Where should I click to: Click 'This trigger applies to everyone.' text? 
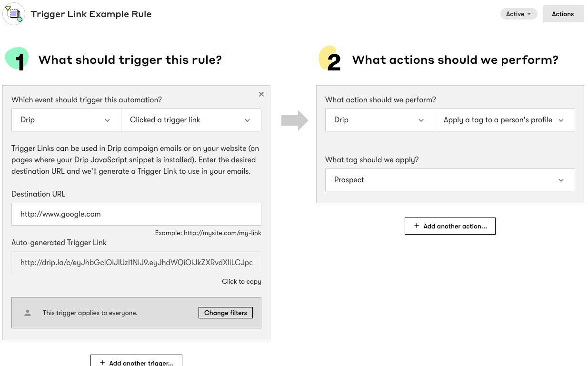coord(90,313)
